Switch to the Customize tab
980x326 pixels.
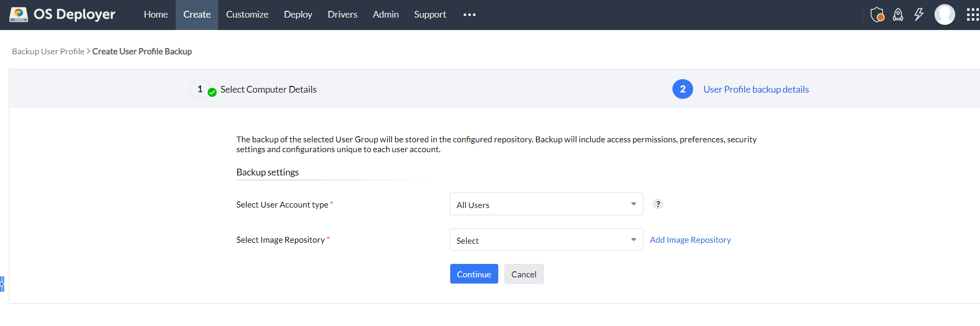(x=247, y=14)
